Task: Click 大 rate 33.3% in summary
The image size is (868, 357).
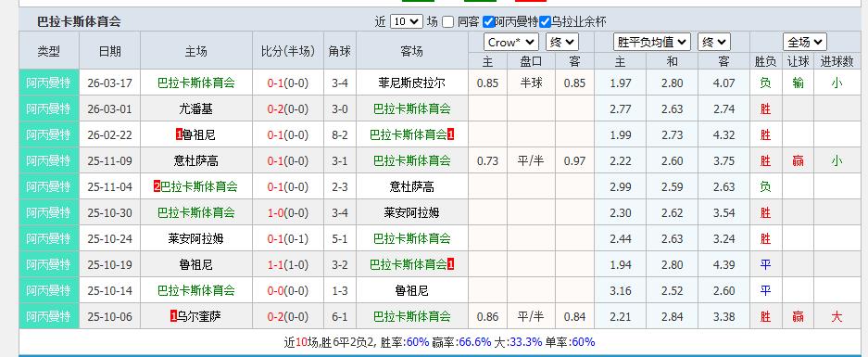Action: [x=526, y=342]
